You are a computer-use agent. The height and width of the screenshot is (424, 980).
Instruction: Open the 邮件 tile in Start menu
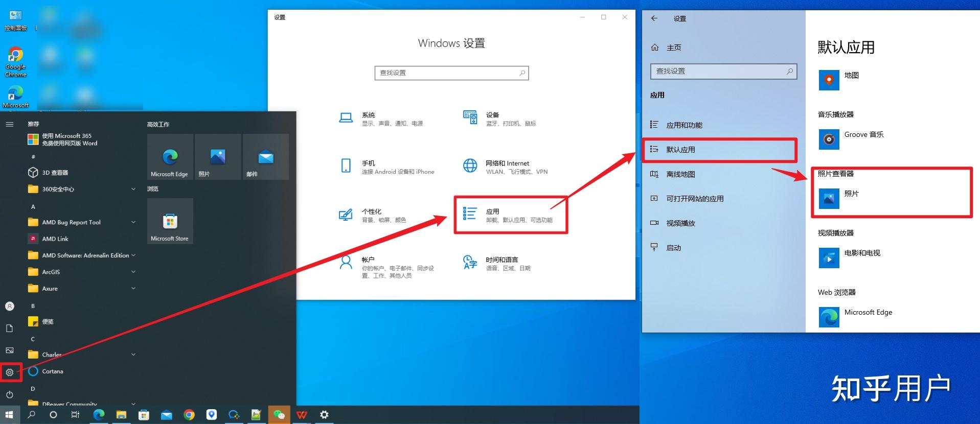266,157
